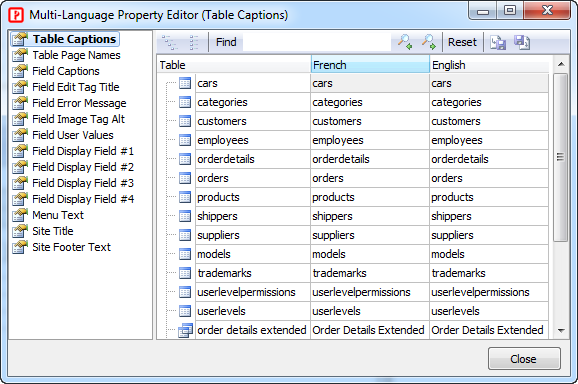Image resolution: width=578 pixels, height=384 pixels.
Task: Click the collapse all tree icon
Action: (x=194, y=42)
